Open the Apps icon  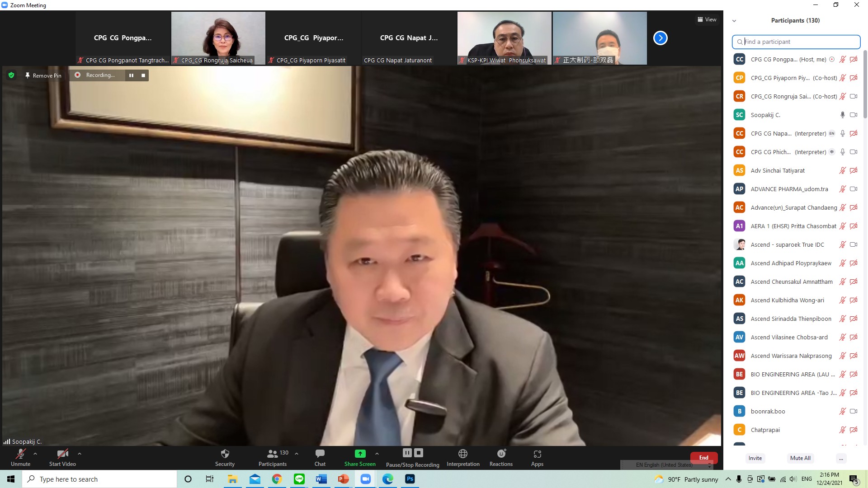click(537, 454)
